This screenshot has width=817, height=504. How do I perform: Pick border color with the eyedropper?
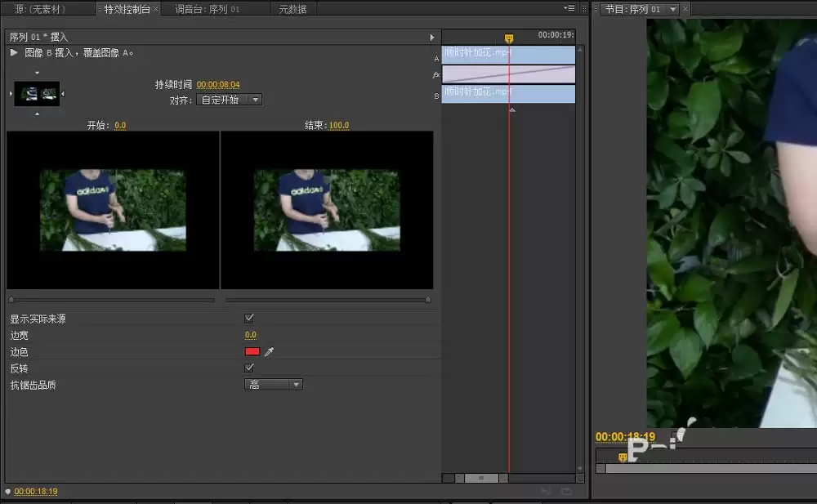(269, 352)
